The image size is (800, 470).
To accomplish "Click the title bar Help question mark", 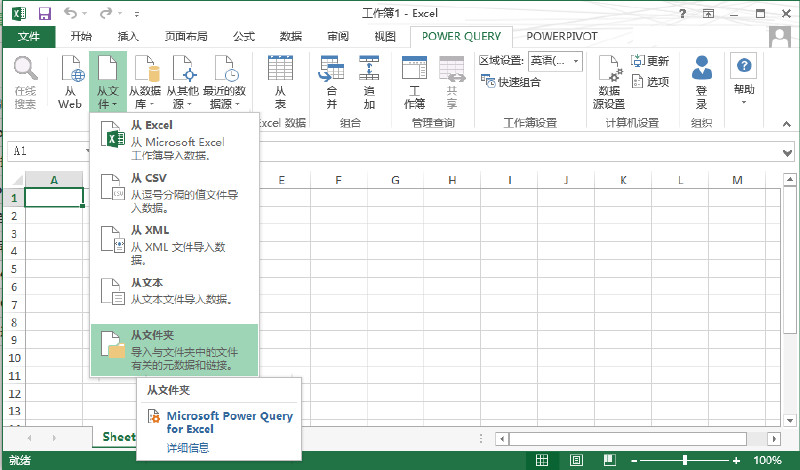I will click(682, 14).
